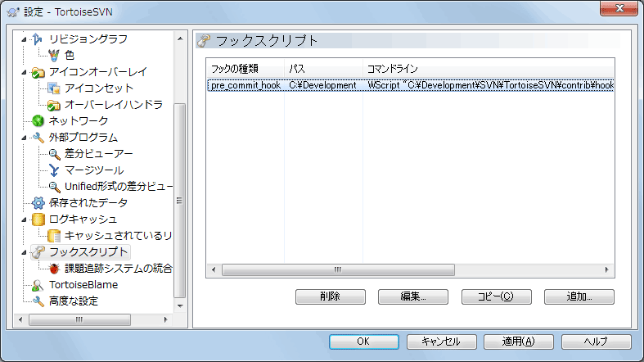Image resolution: width=644 pixels, height=362 pixels.
Task: Click the tree vertical scrollbar thumb
Action: (x=180, y=201)
